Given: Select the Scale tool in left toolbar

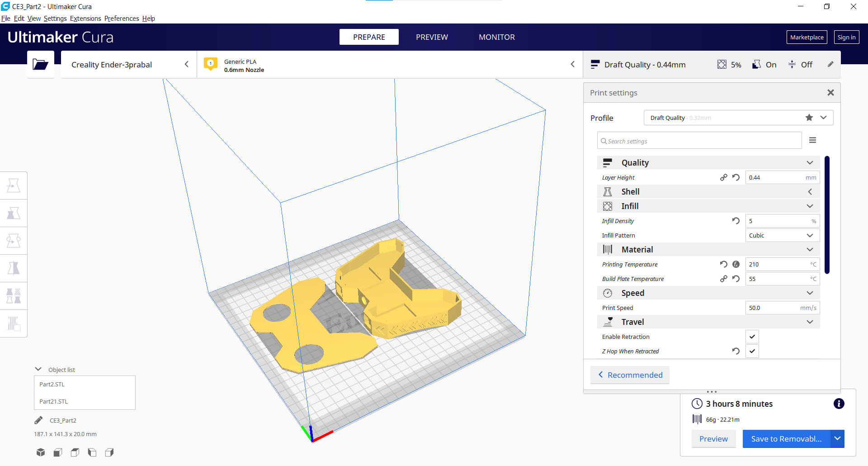Looking at the screenshot, I should pyautogui.click(x=14, y=213).
